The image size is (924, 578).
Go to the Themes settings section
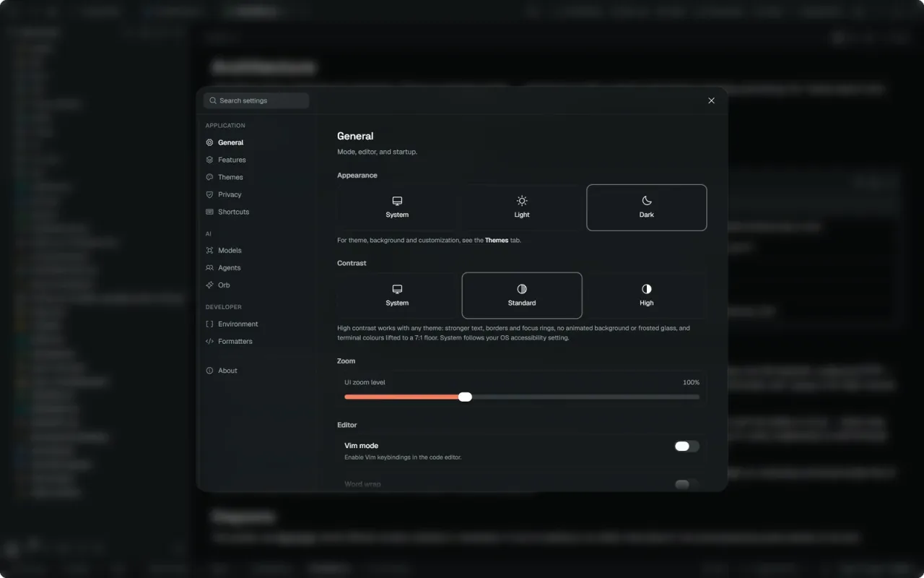[x=256, y=177]
